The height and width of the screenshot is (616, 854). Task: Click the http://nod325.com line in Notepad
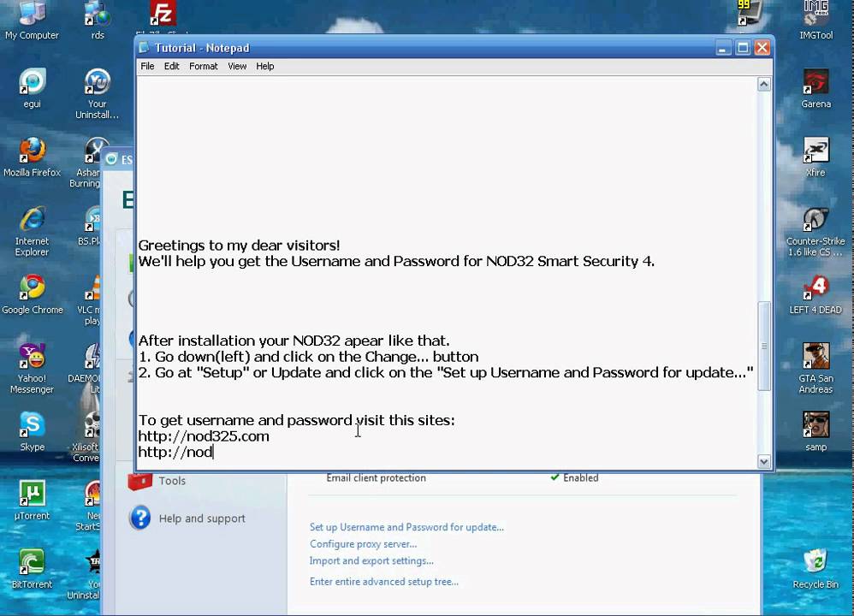tap(204, 435)
